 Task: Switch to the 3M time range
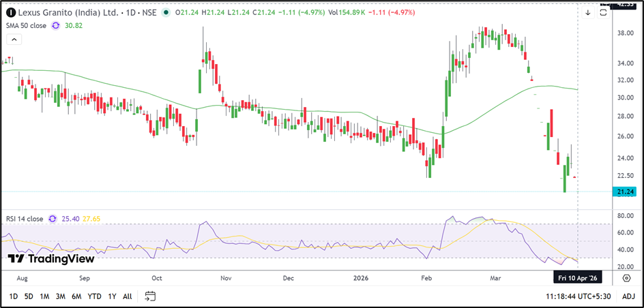[x=60, y=296]
